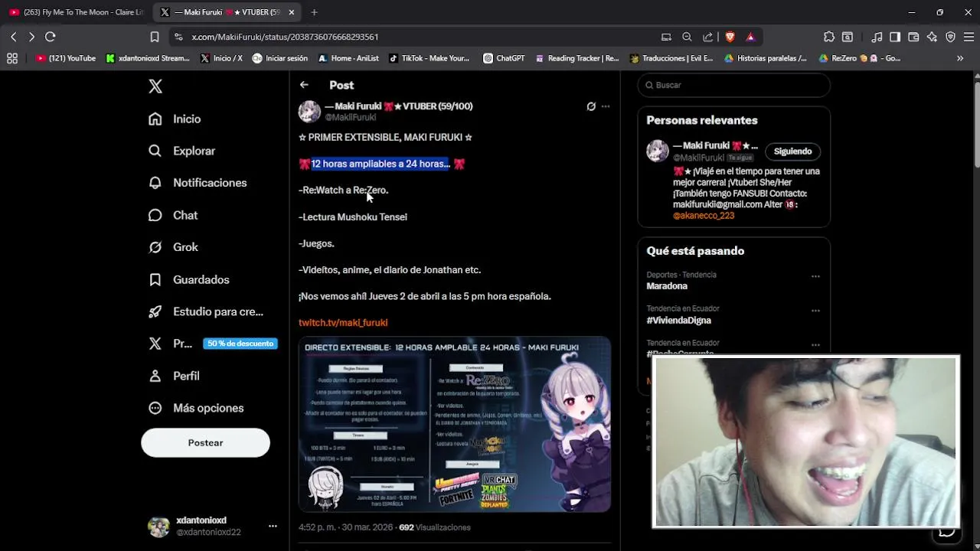Open the Brave Playlist music icon
This screenshot has height=551, width=980.
pos(877,37)
